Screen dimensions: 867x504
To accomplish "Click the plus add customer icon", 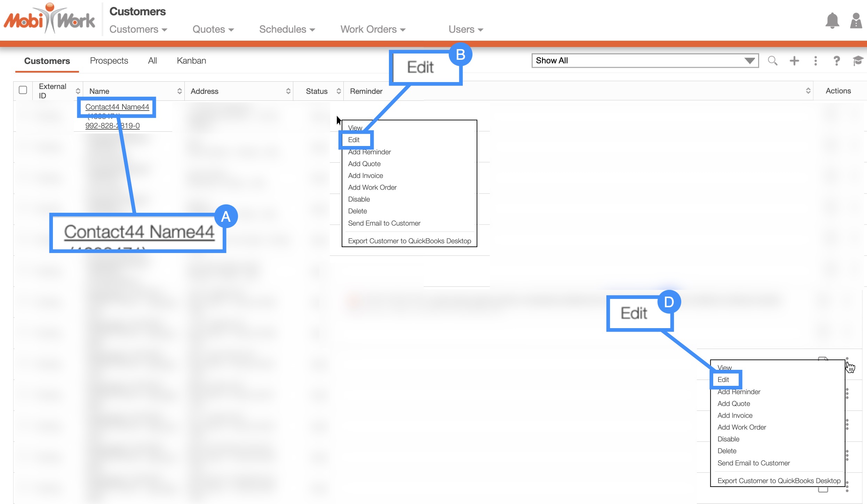I will [794, 61].
